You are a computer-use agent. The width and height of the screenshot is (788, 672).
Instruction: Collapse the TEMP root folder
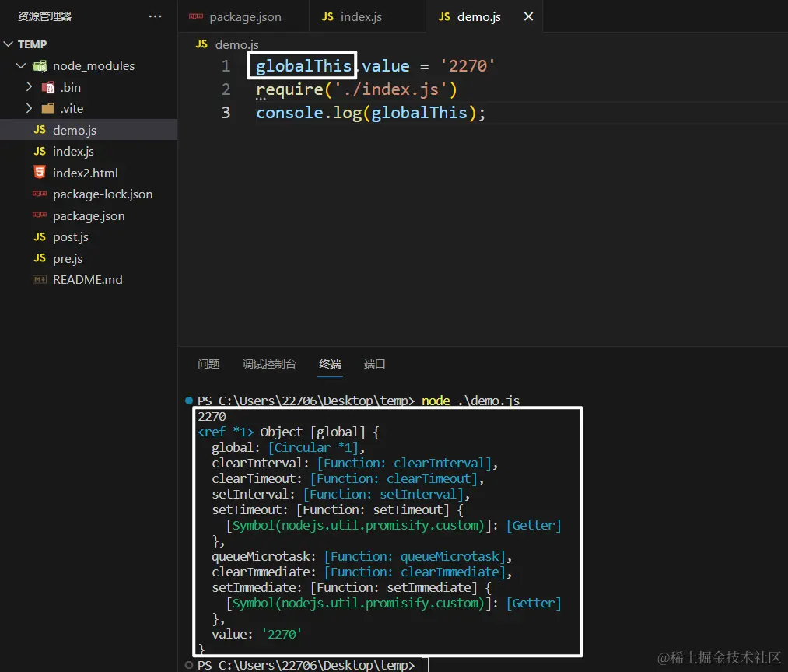(8, 44)
